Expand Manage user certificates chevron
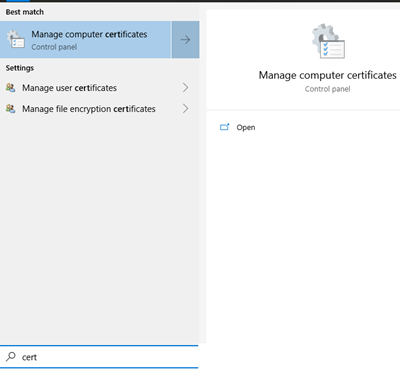 click(186, 88)
